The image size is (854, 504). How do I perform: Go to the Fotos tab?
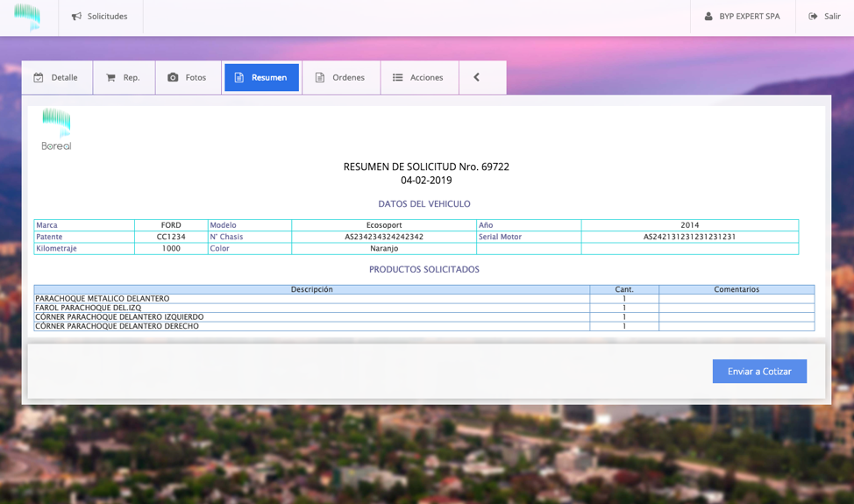pos(188,78)
